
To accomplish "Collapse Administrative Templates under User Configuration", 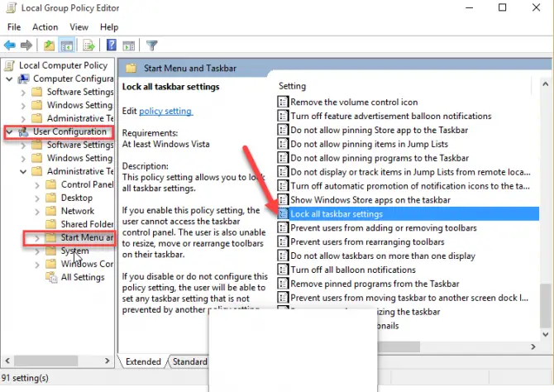I will click(x=23, y=171).
